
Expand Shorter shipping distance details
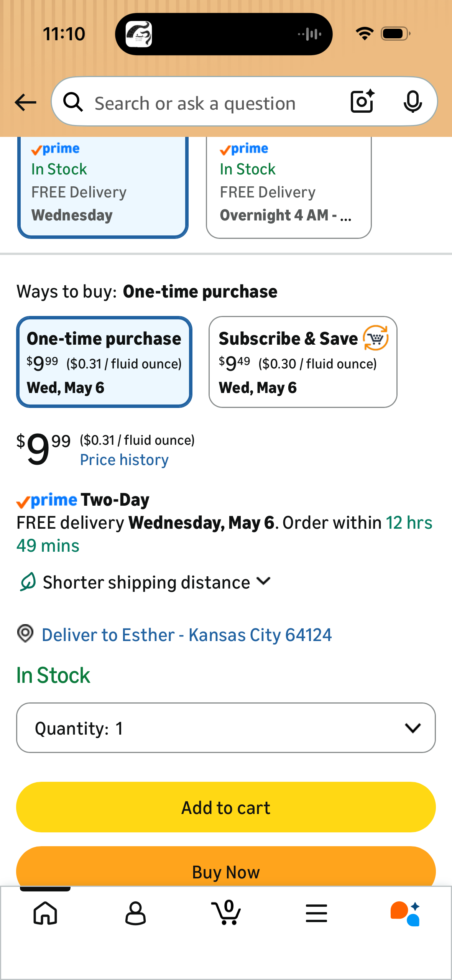coord(145,582)
